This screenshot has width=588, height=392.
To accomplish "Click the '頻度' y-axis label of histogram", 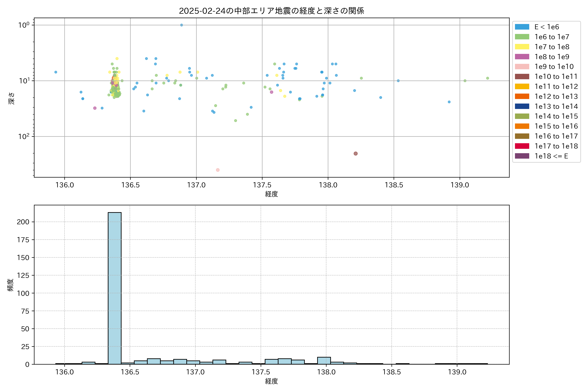I will [x=10, y=285].
